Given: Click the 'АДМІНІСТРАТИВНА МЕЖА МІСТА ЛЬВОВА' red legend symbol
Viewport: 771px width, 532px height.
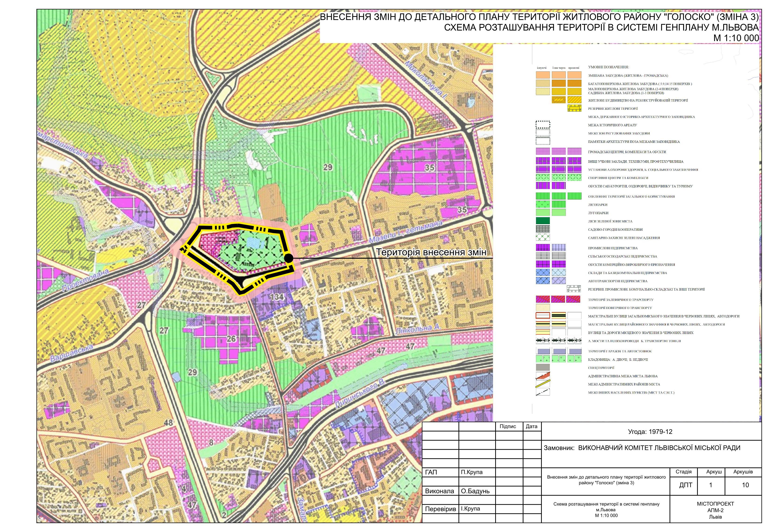Looking at the screenshot, I should click(x=543, y=376).
